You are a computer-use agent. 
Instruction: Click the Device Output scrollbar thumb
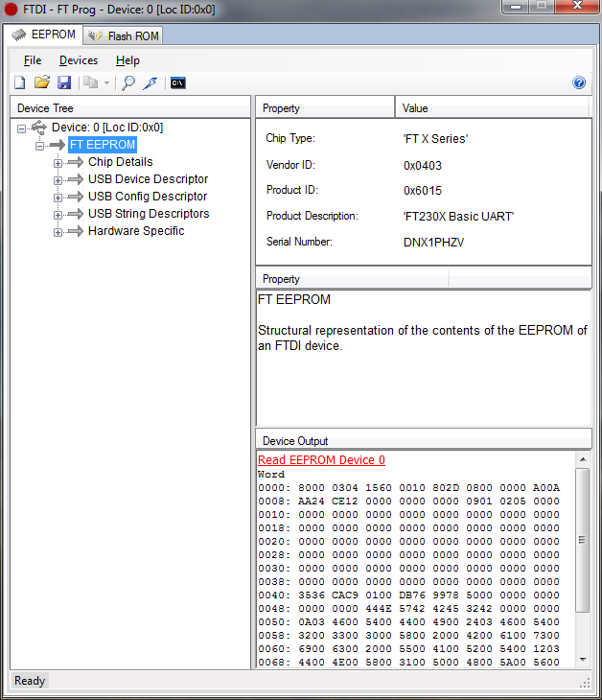coord(583,540)
